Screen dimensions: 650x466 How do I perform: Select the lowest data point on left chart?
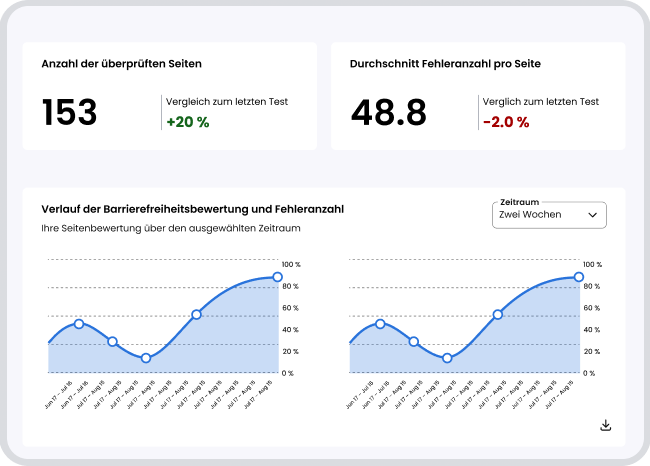click(x=146, y=358)
